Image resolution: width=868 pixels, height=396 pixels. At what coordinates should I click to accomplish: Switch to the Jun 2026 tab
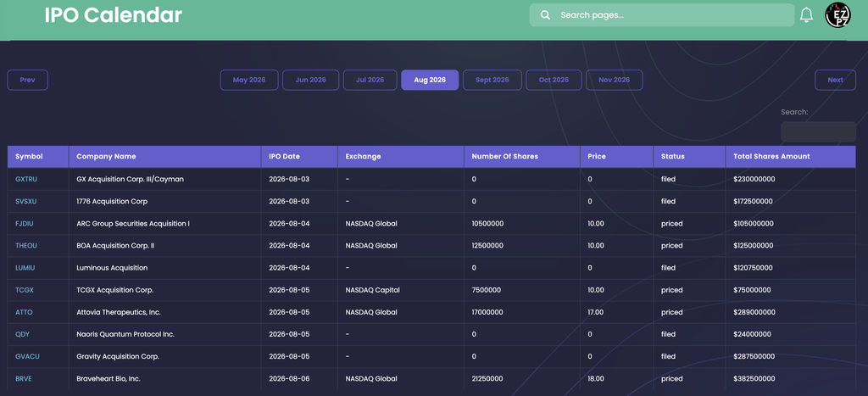(x=310, y=80)
